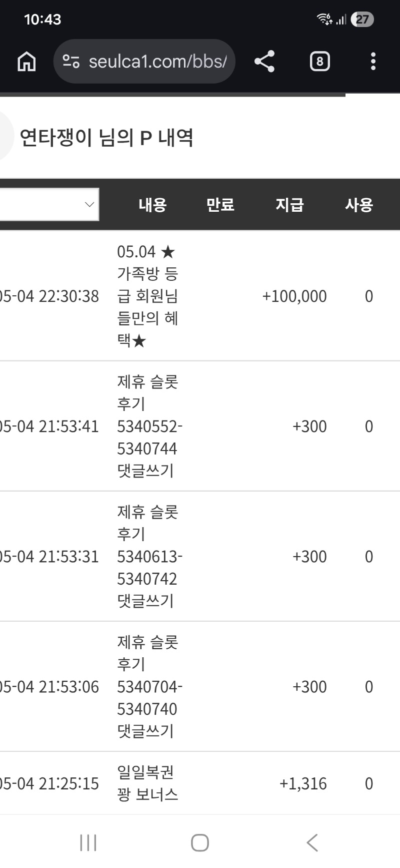The image size is (400, 868).
Task: Select the 사용 column header
Action: [x=359, y=205]
